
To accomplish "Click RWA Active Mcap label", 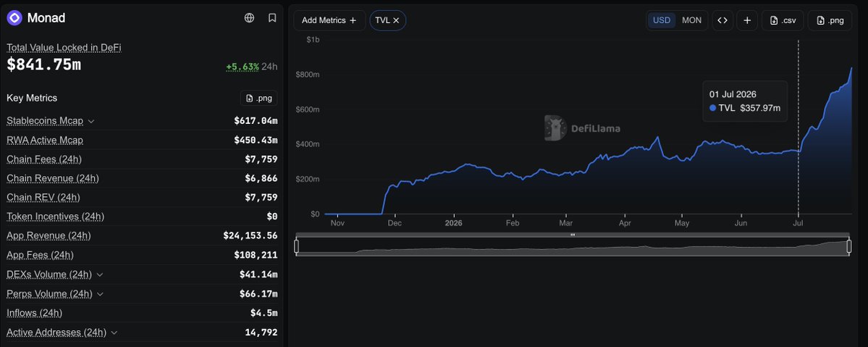I will click(x=45, y=141).
